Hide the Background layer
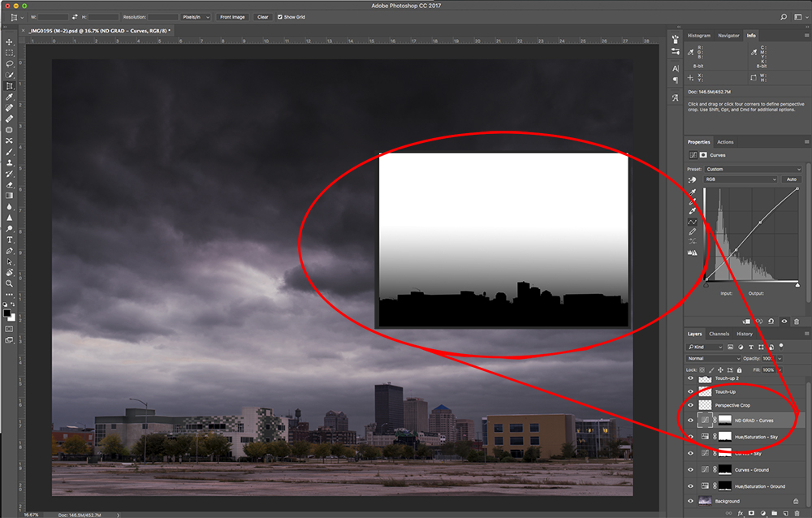This screenshot has height=518, width=812. [x=690, y=501]
